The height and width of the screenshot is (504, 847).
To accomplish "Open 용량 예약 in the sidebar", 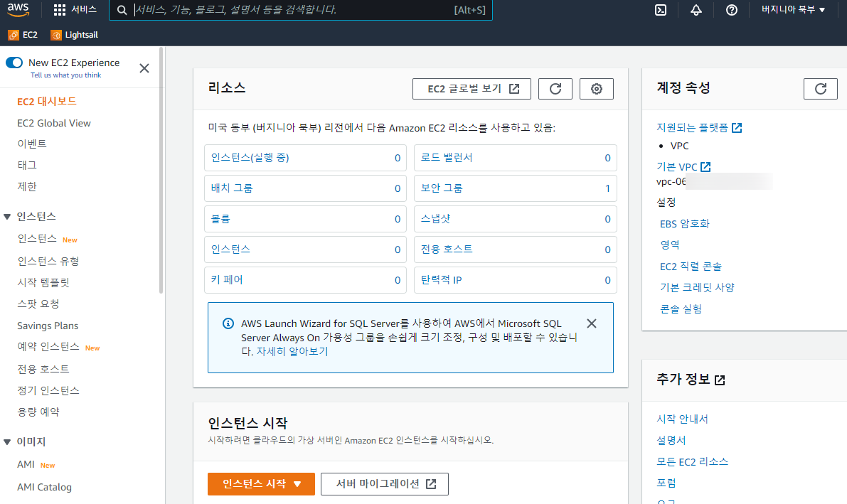I will [38, 412].
